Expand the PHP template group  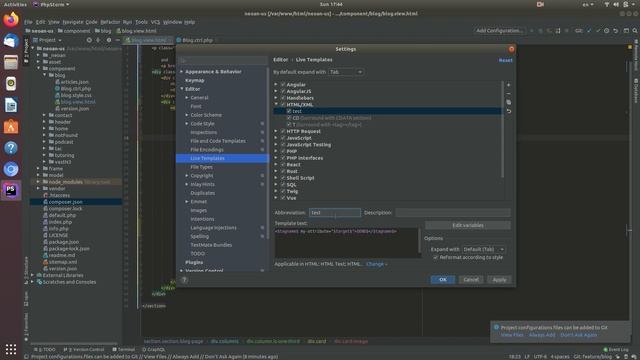pyautogui.click(x=276, y=151)
